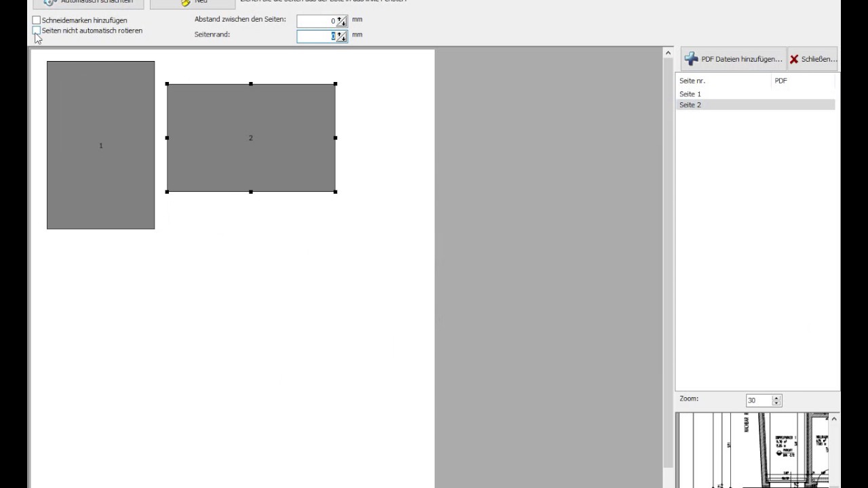Adjust Abstand zwischen den Seiten spinner arrows
The height and width of the screenshot is (488, 868).
click(342, 21)
